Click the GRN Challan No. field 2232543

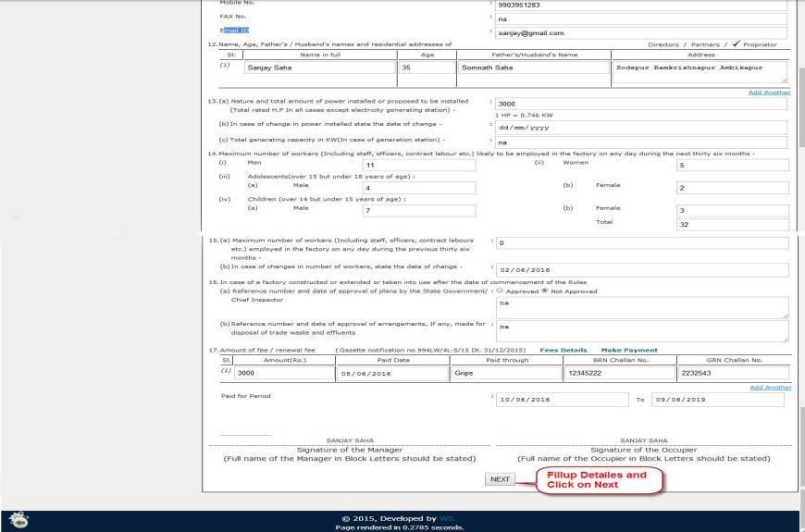(x=733, y=373)
